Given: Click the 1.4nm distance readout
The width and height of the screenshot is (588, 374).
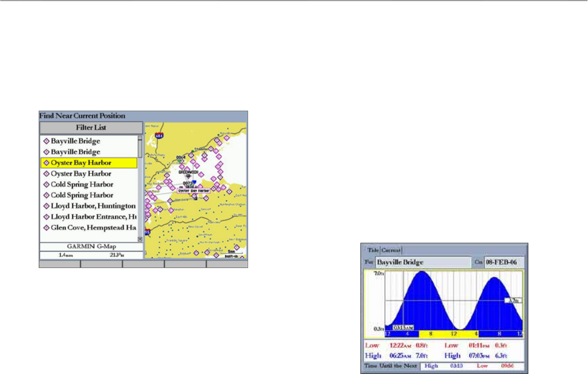Looking at the screenshot, I should point(65,255).
